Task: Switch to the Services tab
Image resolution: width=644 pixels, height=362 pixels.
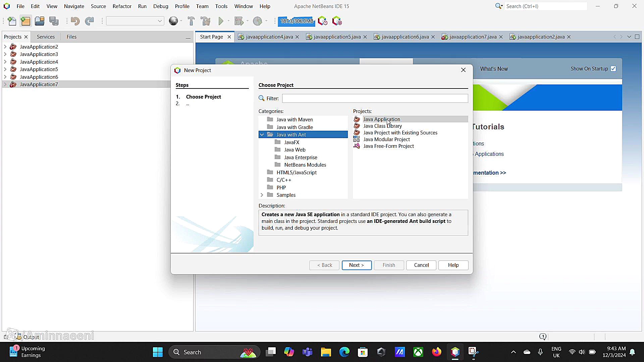Action: pos(46,37)
